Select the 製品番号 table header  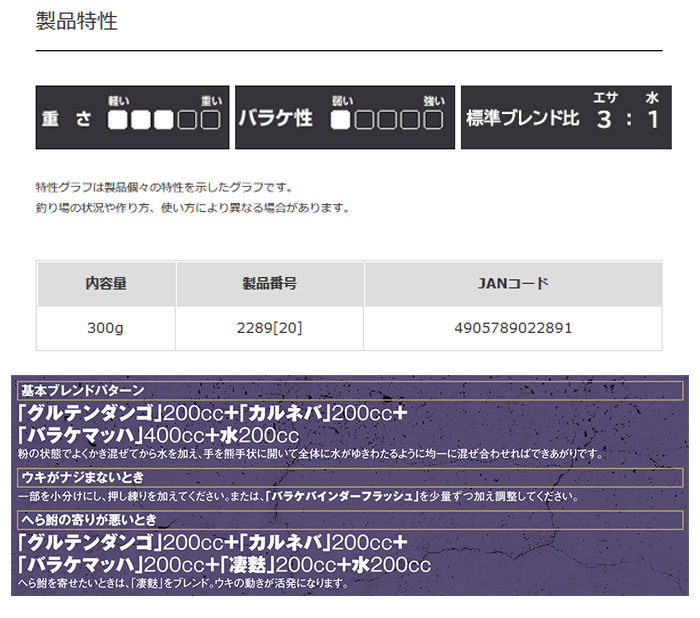(x=270, y=284)
